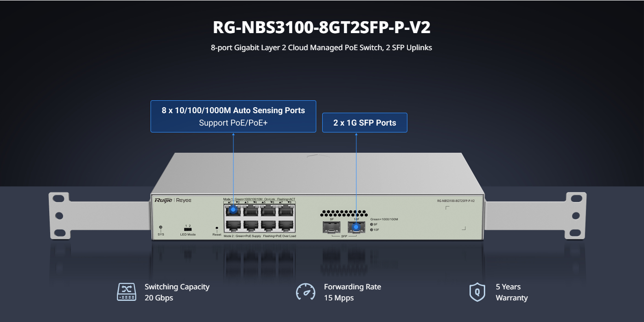Select the 9F SFP port slot

(x=332, y=227)
